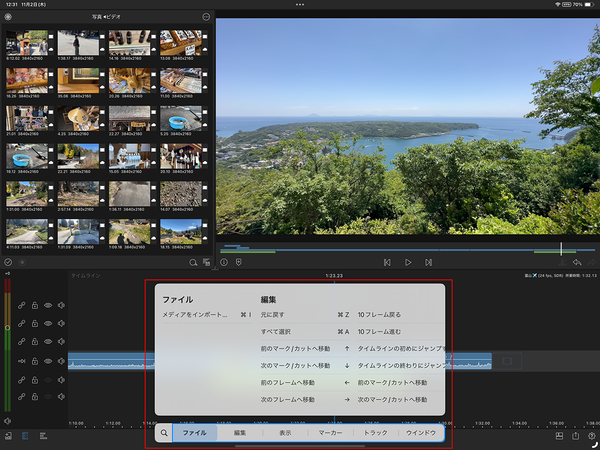The width and height of the screenshot is (600, 450).
Task: Click the search magnifier in shortcut bar
Action: [164, 433]
